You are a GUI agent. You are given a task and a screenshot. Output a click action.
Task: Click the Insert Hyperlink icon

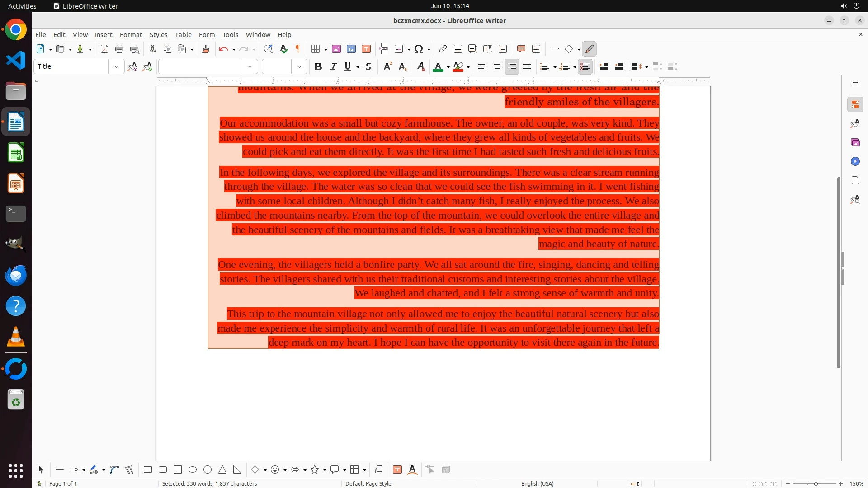click(443, 49)
